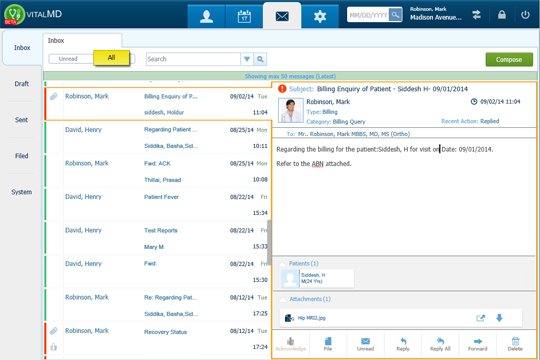Select the Inbox sidebar item
The image size is (540, 360).
tap(22, 48)
